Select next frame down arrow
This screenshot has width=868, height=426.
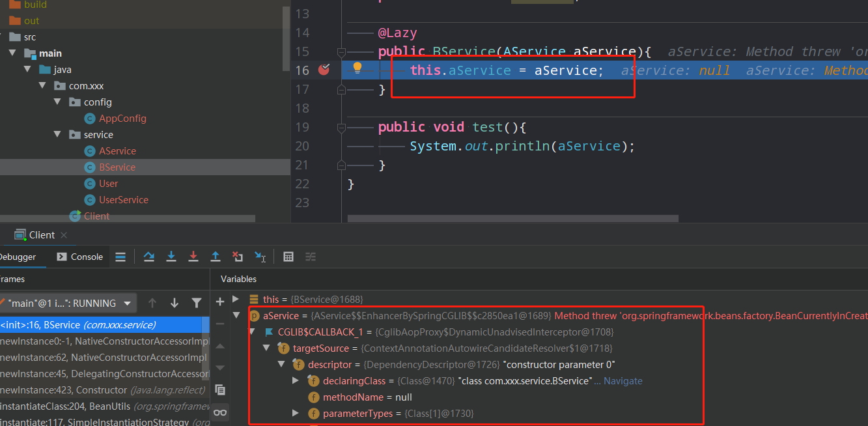(175, 303)
